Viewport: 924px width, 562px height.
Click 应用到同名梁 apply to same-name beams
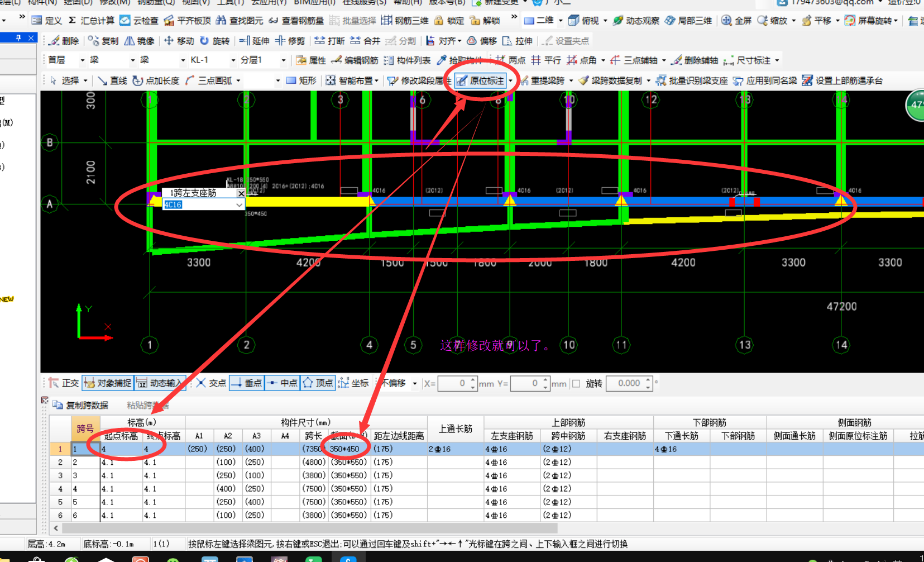pyautogui.click(x=765, y=80)
